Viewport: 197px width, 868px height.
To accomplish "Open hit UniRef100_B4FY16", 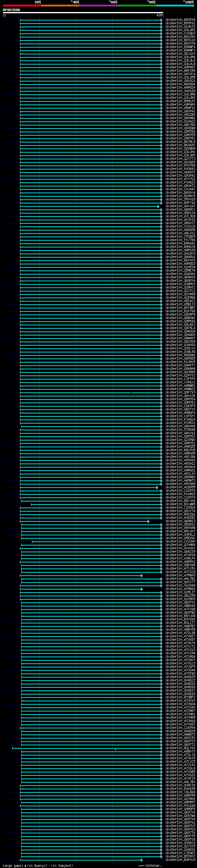I will 180,203.
